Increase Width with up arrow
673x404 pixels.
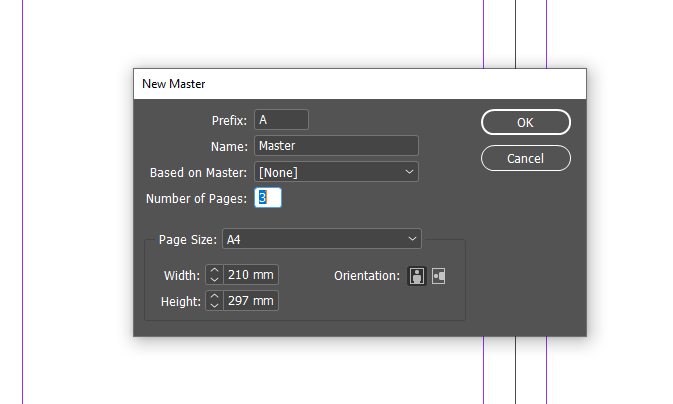(x=214, y=270)
